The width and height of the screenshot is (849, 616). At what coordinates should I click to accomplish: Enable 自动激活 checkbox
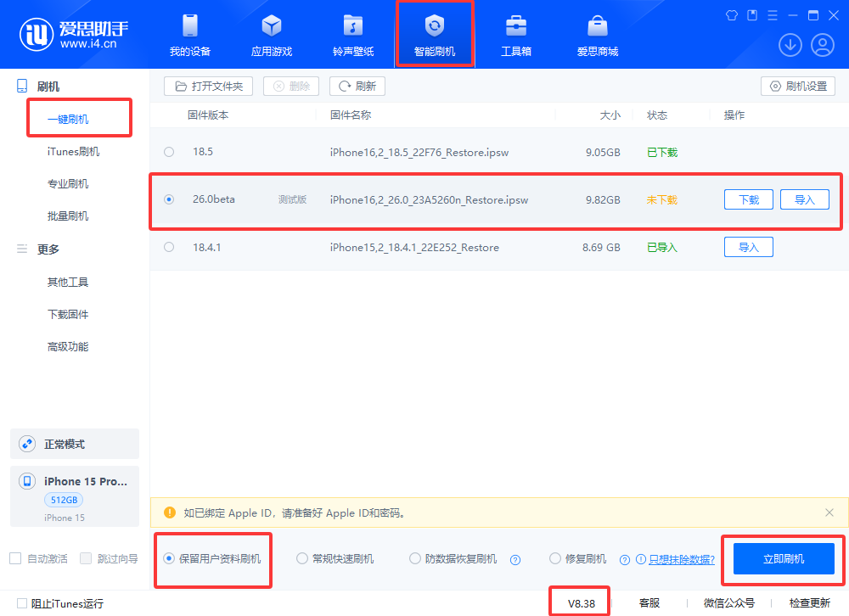pyautogui.click(x=15, y=558)
